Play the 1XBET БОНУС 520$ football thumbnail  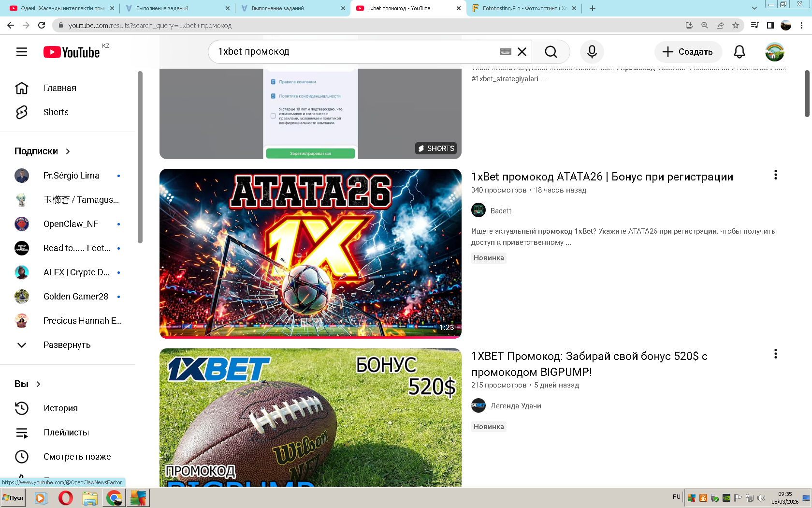(310, 418)
